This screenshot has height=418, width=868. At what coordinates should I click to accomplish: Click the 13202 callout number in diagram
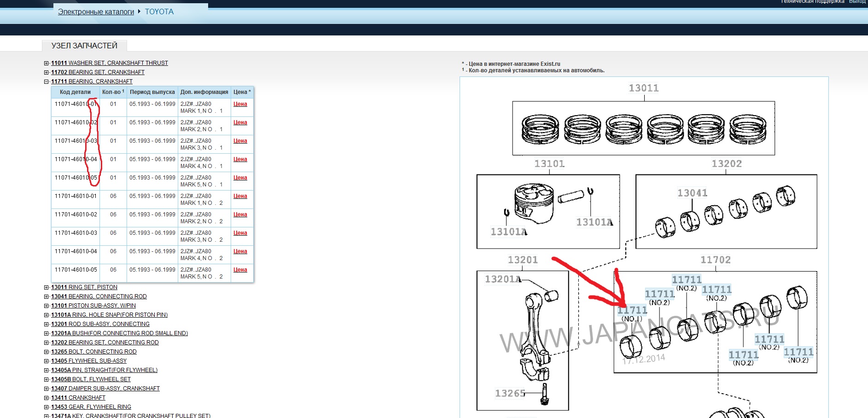click(x=726, y=164)
